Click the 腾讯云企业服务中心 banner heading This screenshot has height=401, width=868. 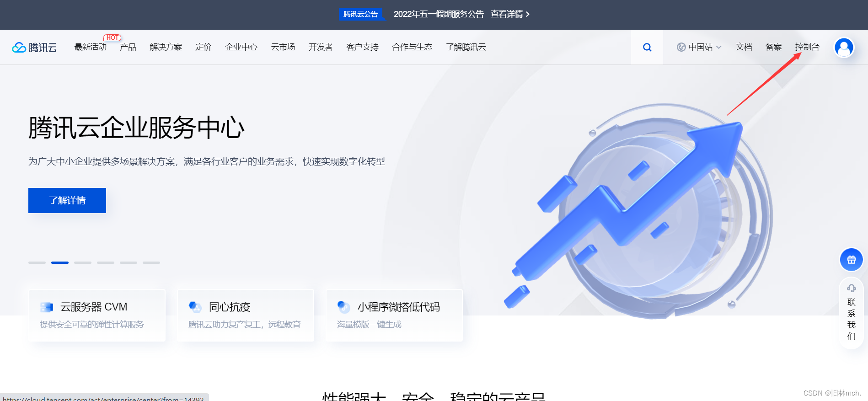tap(136, 128)
